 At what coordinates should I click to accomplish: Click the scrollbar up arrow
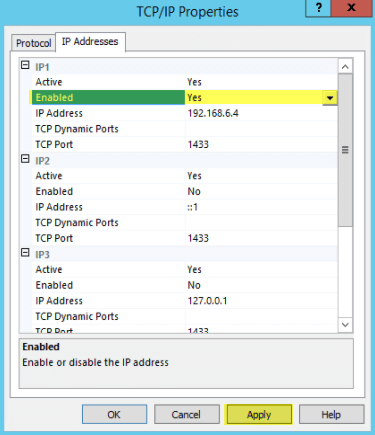[345, 67]
